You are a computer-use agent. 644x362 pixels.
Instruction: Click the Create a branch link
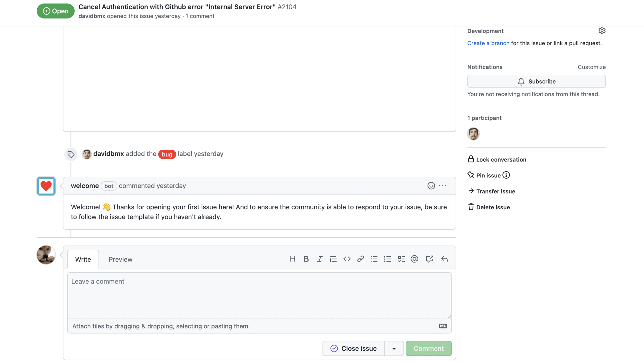pos(488,43)
